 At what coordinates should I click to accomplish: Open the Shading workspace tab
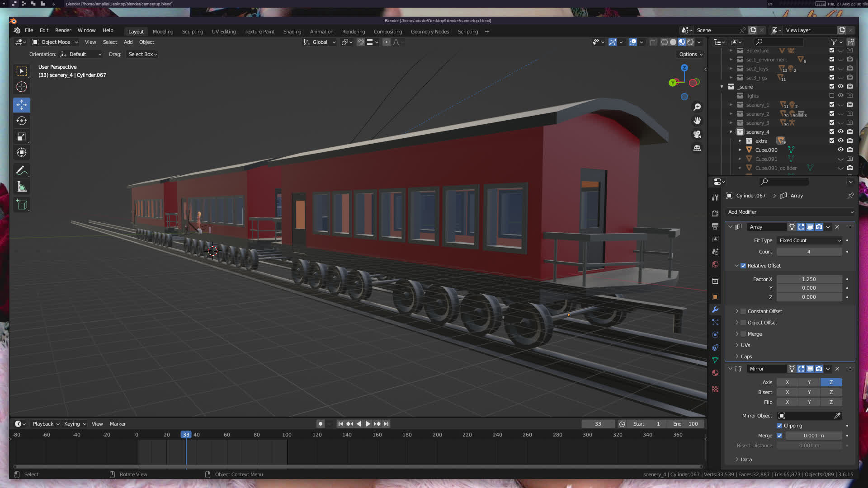click(x=292, y=32)
